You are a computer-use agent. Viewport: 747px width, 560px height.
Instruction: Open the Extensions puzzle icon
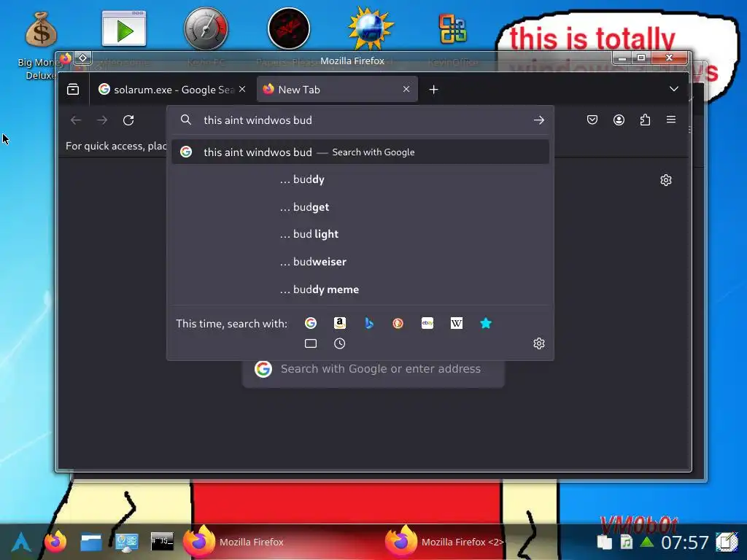pyautogui.click(x=645, y=120)
